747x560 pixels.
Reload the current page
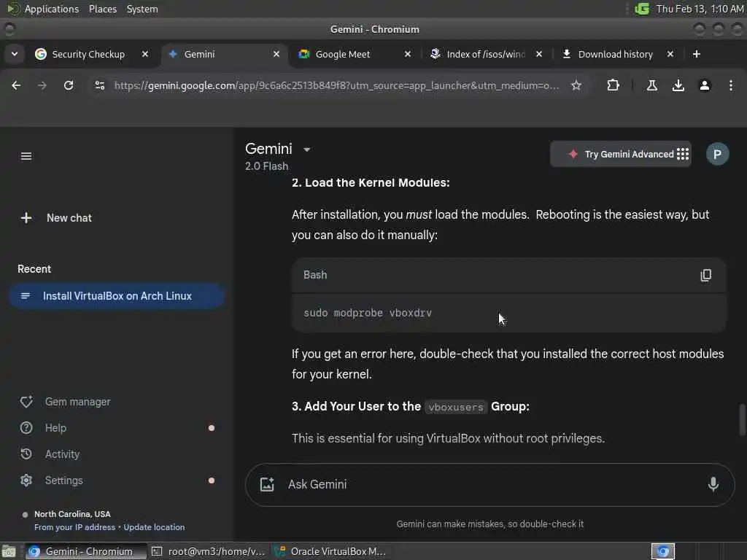tap(69, 85)
